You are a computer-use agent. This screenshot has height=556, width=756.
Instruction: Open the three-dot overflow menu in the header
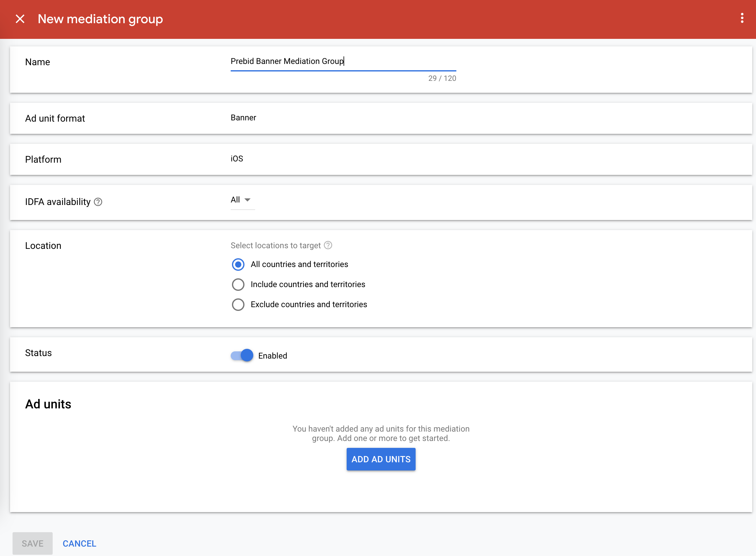[742, 19]
